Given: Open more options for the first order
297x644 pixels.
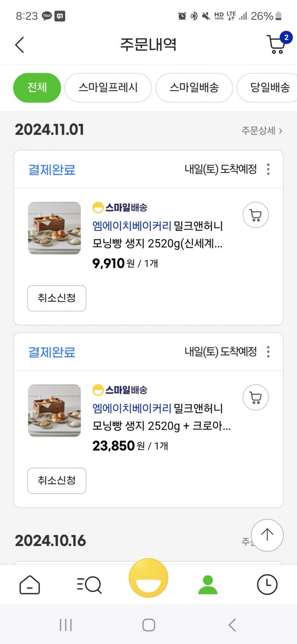Looking at the screenshot, I should [x=268, y=169].
